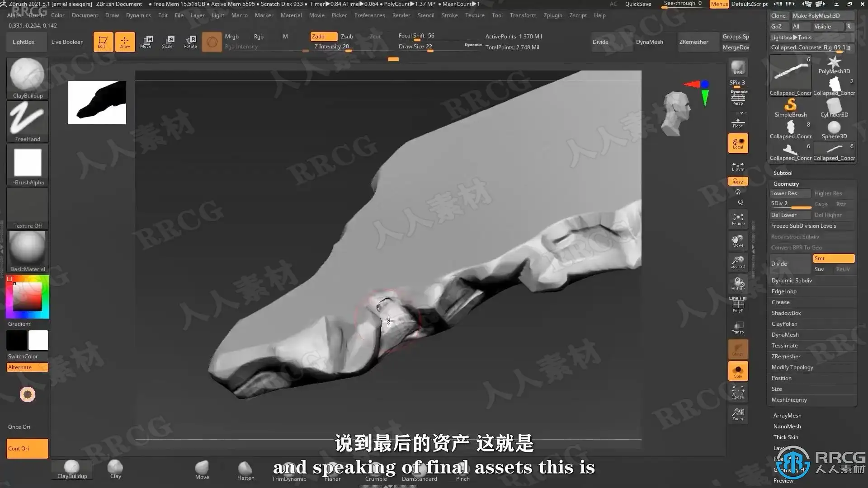Image resolution: width=868 pixels, height=488 pixels.
Task: Select the DamStandard brush
Action: click(419, 472)
